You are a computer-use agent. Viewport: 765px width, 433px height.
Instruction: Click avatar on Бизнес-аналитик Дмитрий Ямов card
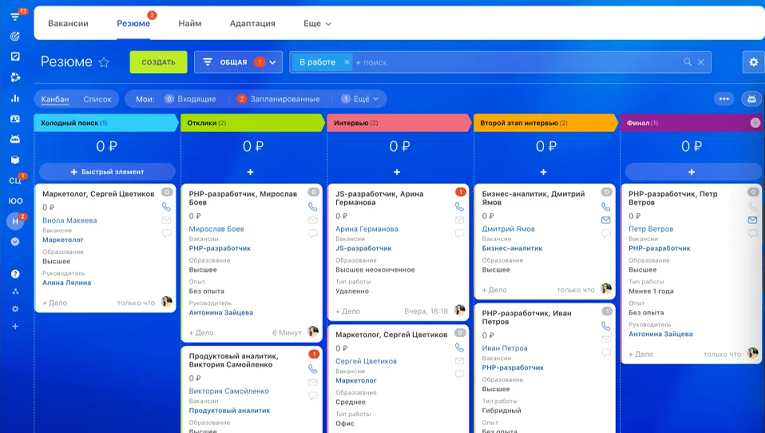point(606,288)
